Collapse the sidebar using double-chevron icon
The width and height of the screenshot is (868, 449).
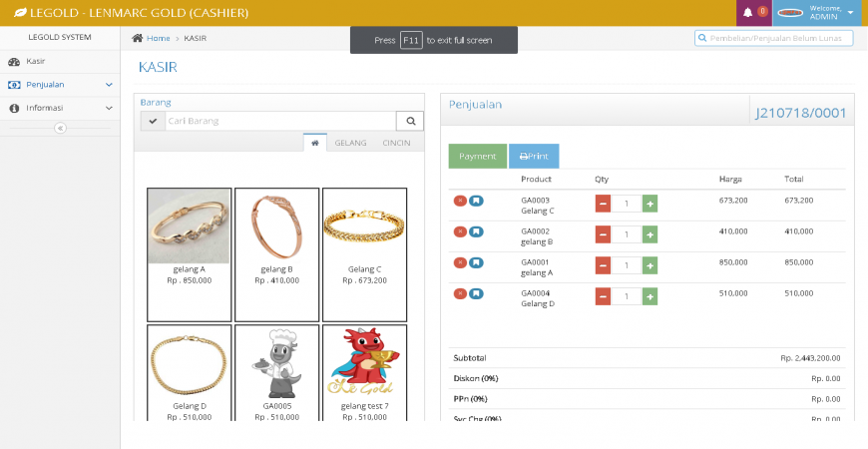pyautogui.click(x=60, y=128)
